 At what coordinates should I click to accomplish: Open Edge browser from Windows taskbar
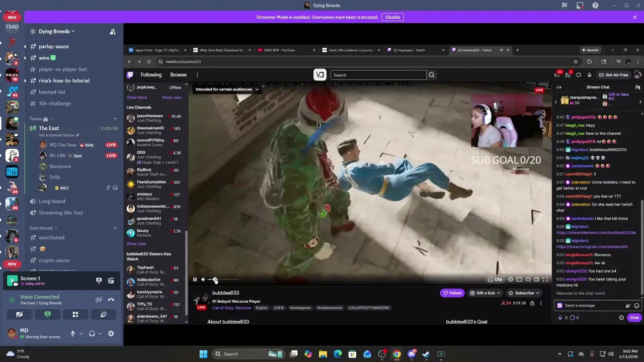(x=338, y=354)
